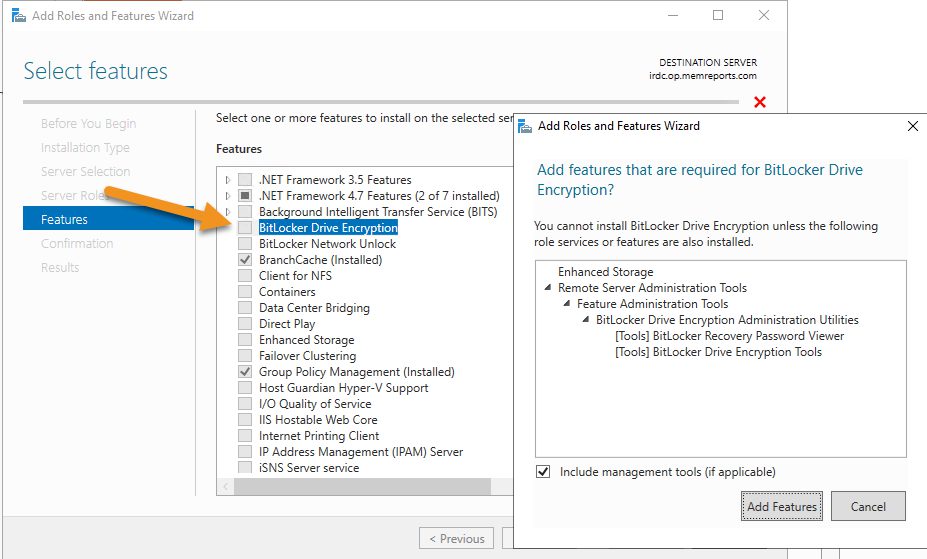Collapse Feature Administration Tools node

(566, 303)
